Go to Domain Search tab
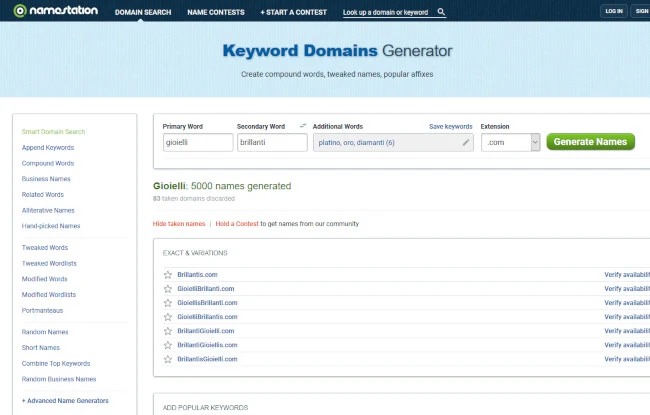This screenshot has height=415, width=650. coord(142,12)
